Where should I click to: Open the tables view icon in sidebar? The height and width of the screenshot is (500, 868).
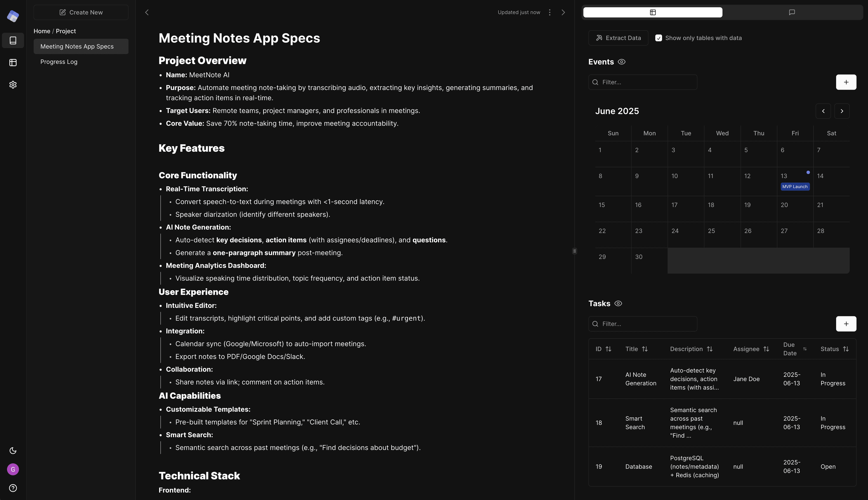tap(13, 62)
